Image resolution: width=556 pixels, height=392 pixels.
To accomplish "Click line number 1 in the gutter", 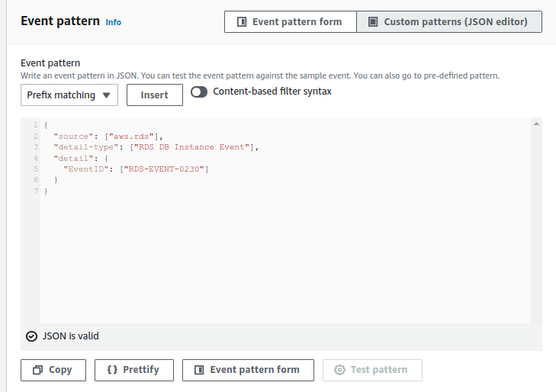I will pos(36,125).
